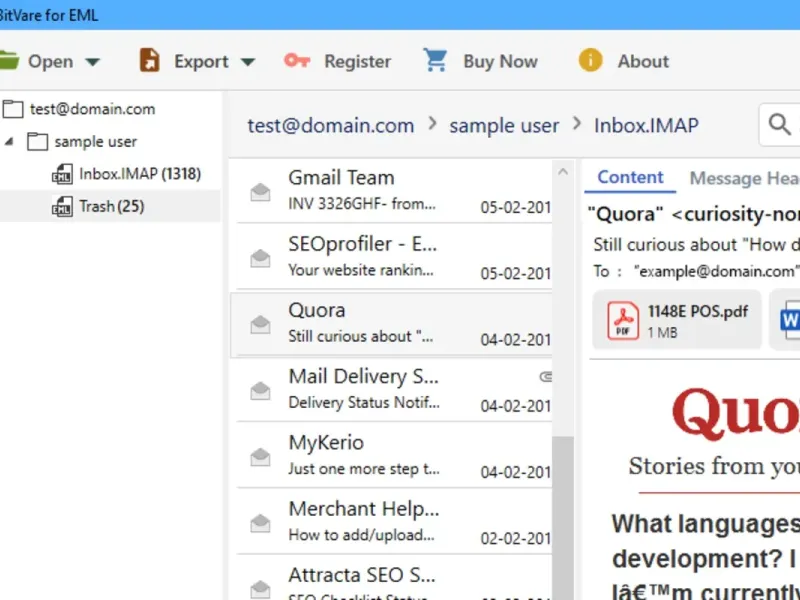
Task: Click Inbox.IMAP in the breadcrumb
Action: pyautogui.click(x=646, y=126)
